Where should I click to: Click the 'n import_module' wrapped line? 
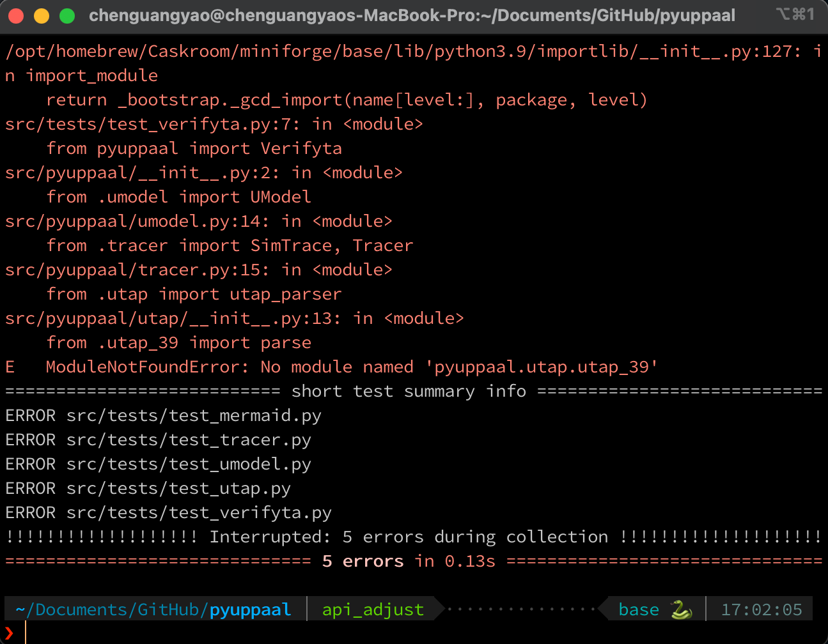82,76
